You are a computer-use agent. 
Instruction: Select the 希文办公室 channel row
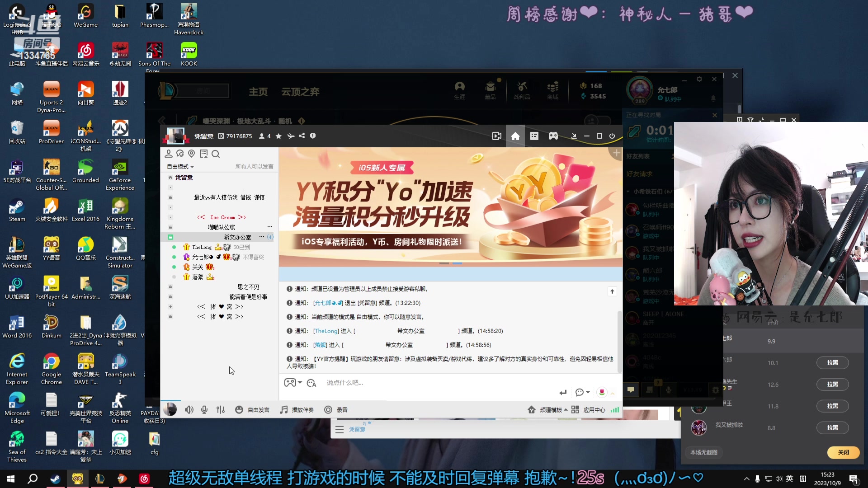(219, 237)
